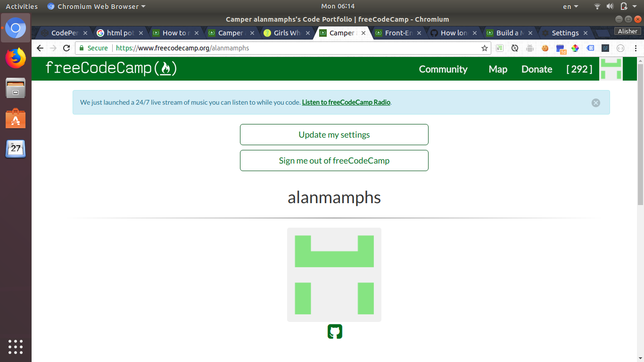Click the extension icon with the 1d badge
The image size is (644, 362).
click(x=560, y=48)
